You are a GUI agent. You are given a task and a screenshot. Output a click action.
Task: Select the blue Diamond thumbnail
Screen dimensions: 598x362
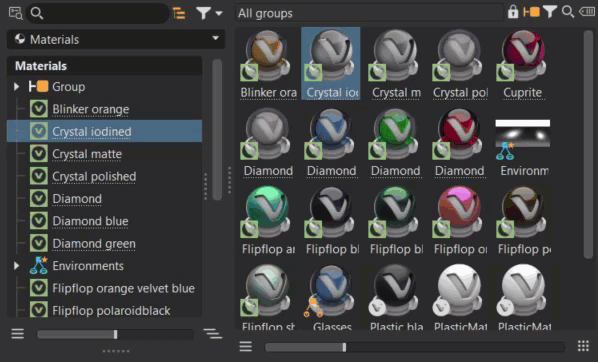331,143
